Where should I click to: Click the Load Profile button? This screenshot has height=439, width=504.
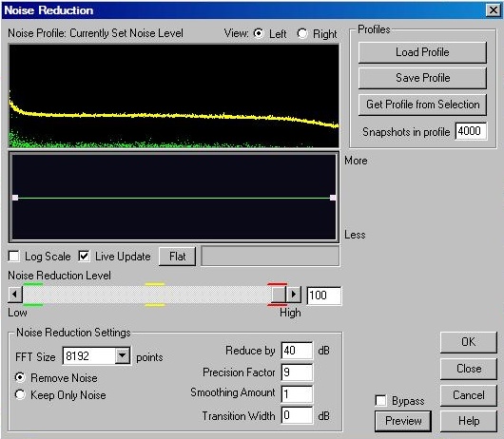pos(422,52)
